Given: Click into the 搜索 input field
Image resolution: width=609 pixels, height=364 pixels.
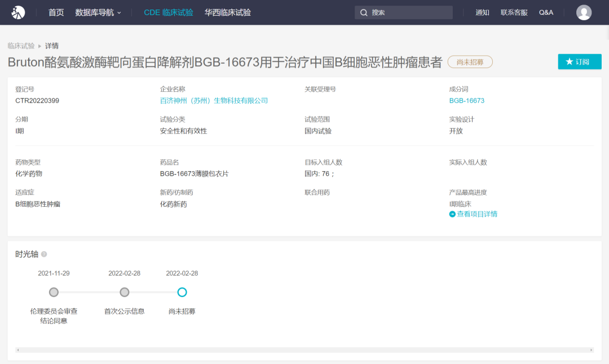Looking at the screenshot, I should (x=404, y=12).
